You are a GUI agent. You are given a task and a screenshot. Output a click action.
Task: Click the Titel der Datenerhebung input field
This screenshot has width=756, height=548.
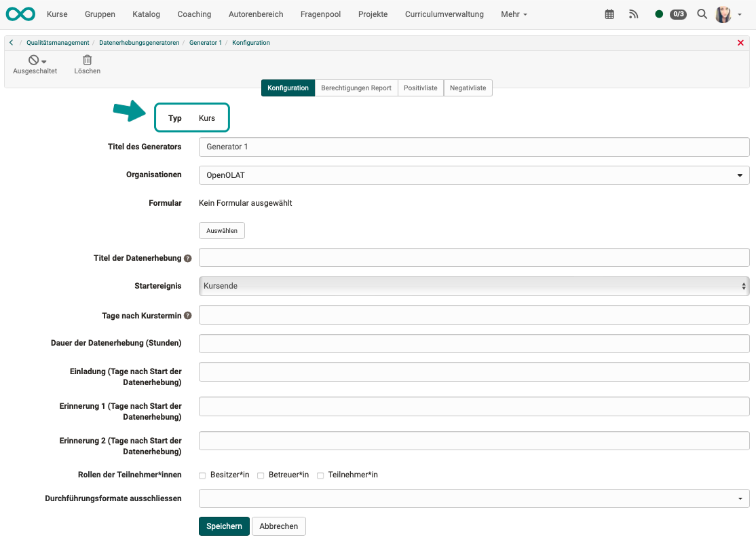click(x=473, y=257)
